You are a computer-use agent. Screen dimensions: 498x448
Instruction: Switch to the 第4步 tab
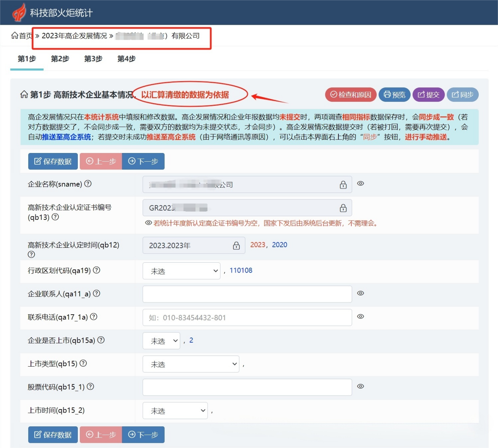coord(127,59)
